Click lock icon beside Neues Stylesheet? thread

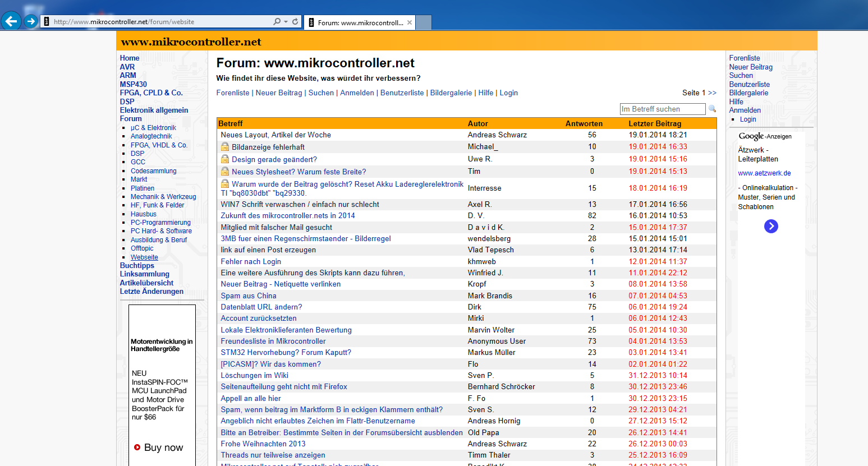coord(225,171)
